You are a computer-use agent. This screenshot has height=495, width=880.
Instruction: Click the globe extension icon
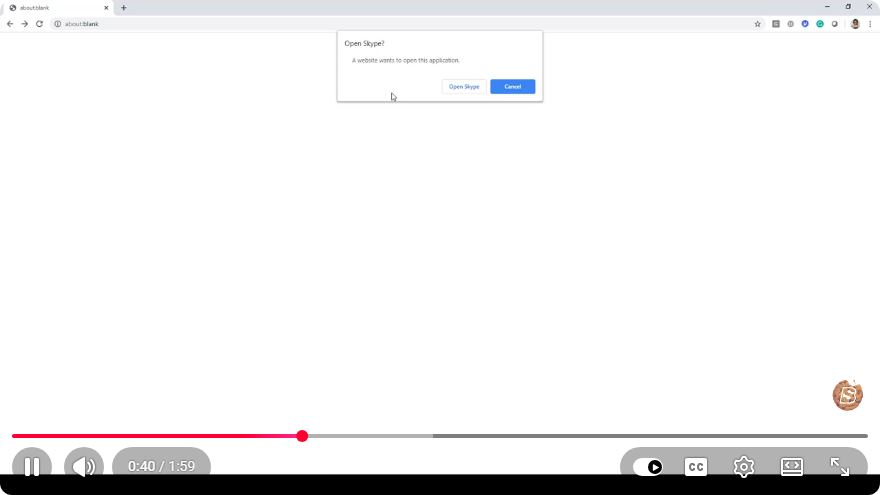click(790, 24)
